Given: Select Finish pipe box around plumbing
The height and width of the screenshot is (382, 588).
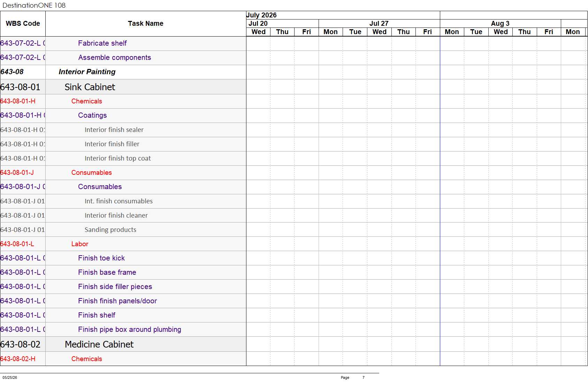Looking at the screenshot, I should (129, 329).
